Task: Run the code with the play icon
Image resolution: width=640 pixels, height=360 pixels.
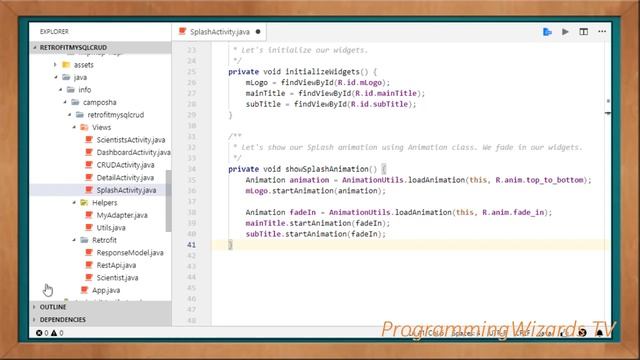Action: (565, 31)
